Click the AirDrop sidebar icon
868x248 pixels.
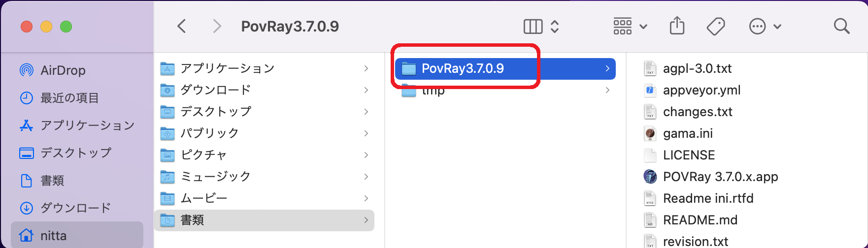27,70
